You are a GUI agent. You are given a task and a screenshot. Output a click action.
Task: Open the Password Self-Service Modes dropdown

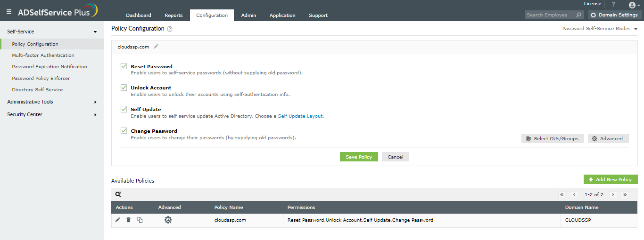pyautogui.click(x=600, y=29)
